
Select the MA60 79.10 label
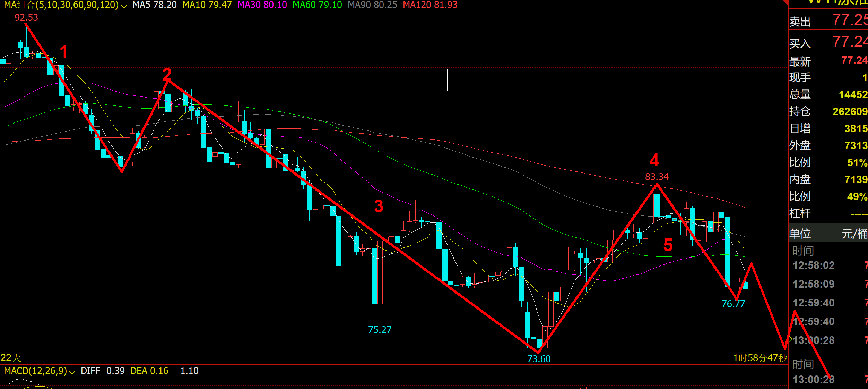point(317,5)
